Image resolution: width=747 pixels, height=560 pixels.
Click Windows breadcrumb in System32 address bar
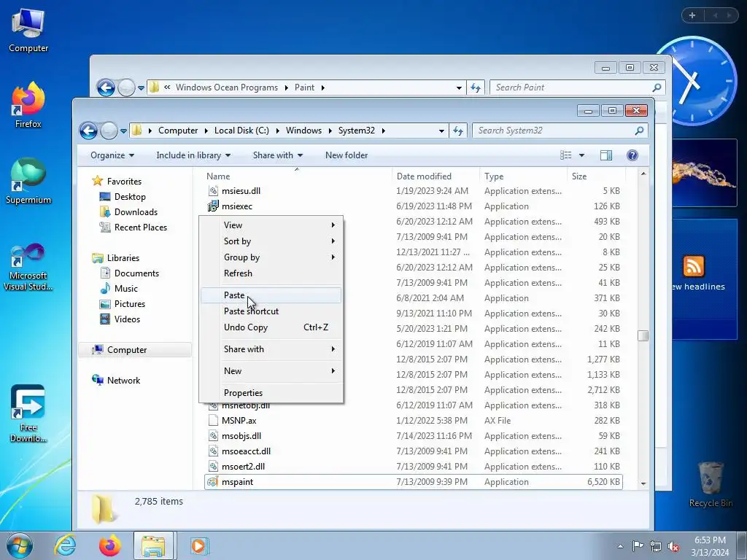click(x=303, y=131)
